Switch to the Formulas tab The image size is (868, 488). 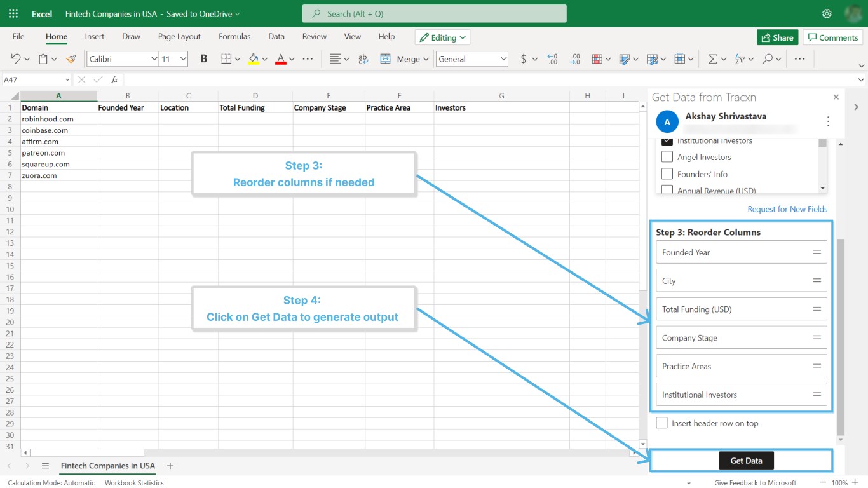[x=234, y=37]
